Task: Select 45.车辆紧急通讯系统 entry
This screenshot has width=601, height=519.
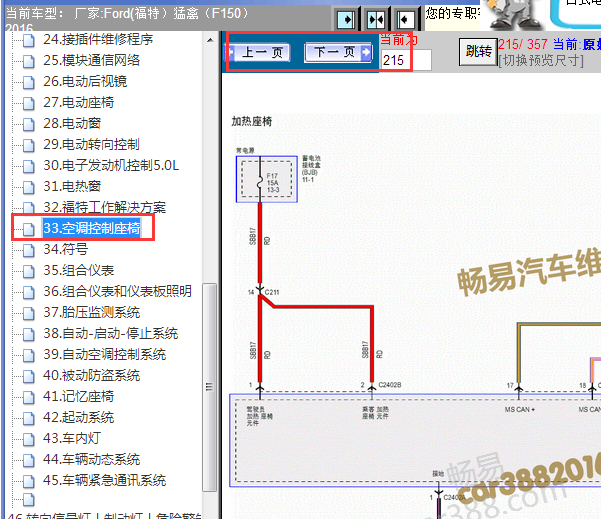Action: (x=105, y=481)
